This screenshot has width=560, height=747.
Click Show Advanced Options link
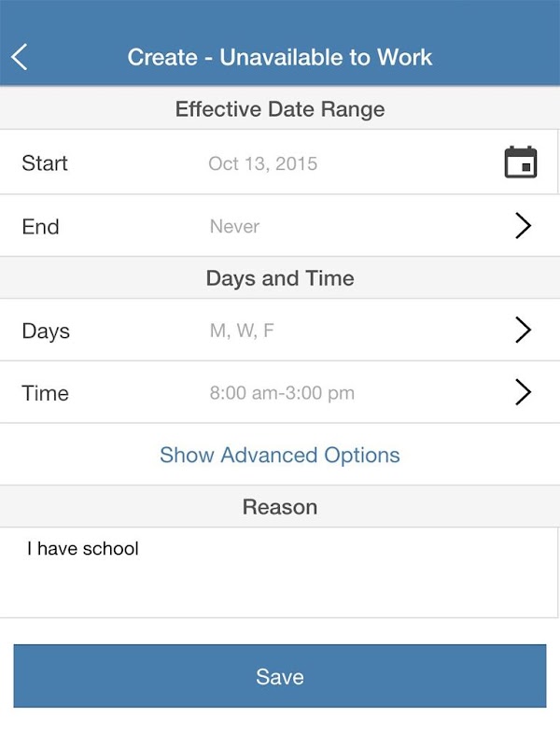280,455
